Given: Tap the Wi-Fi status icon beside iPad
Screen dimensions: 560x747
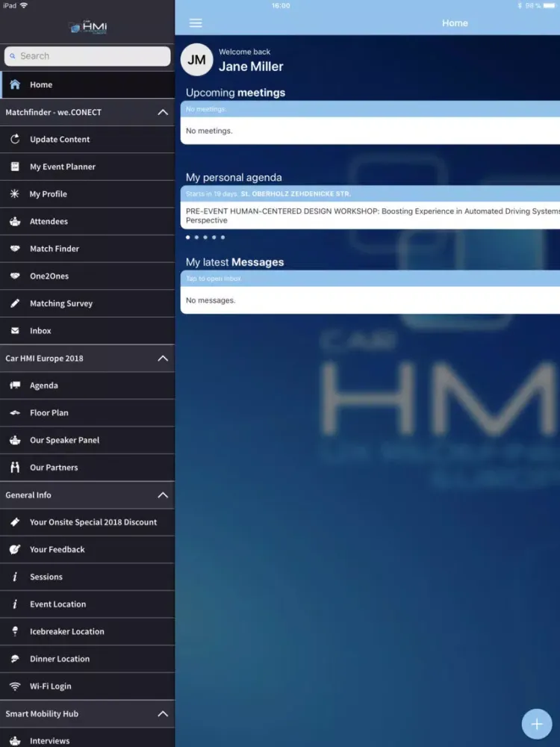Looking at the screenshot, I should tap(24, 6).
